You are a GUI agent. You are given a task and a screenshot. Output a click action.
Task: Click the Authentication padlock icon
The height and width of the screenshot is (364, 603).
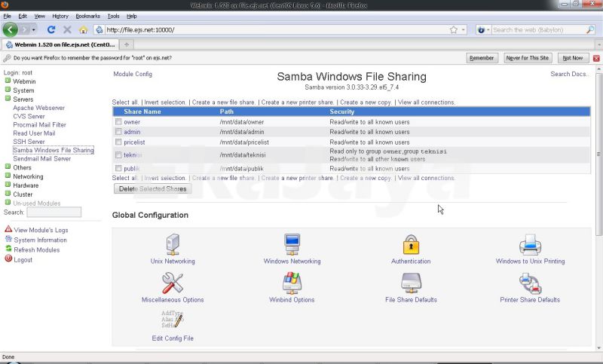point(411,245)
